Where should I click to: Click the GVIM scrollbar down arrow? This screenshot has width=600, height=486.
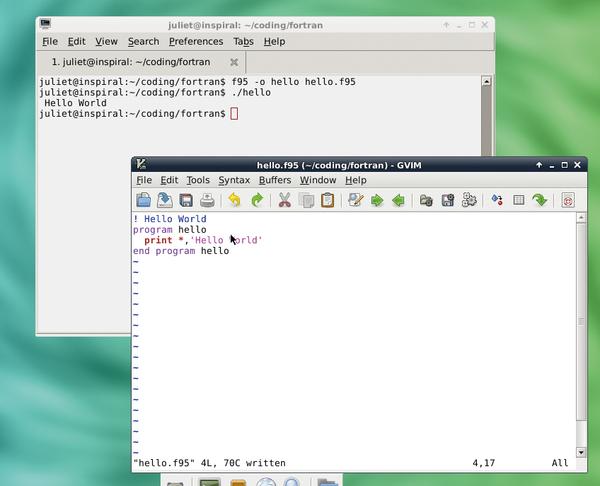[x=581, y=452]
